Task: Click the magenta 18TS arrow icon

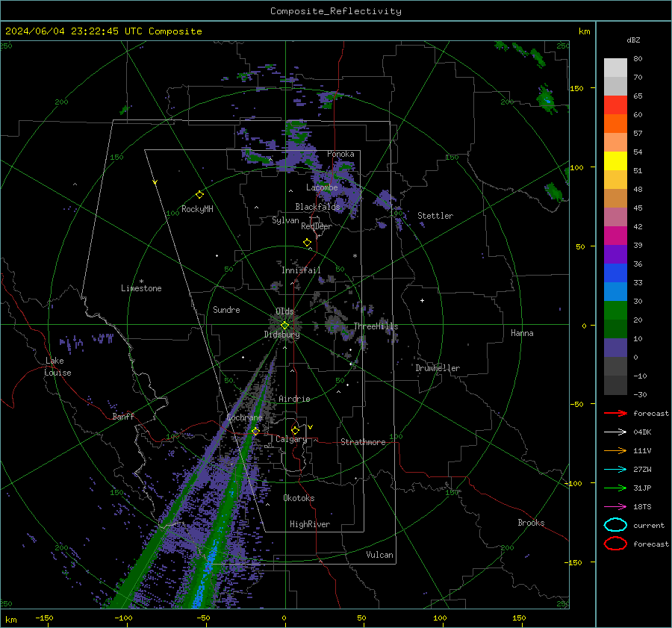Action: click(x=615, y=507)
